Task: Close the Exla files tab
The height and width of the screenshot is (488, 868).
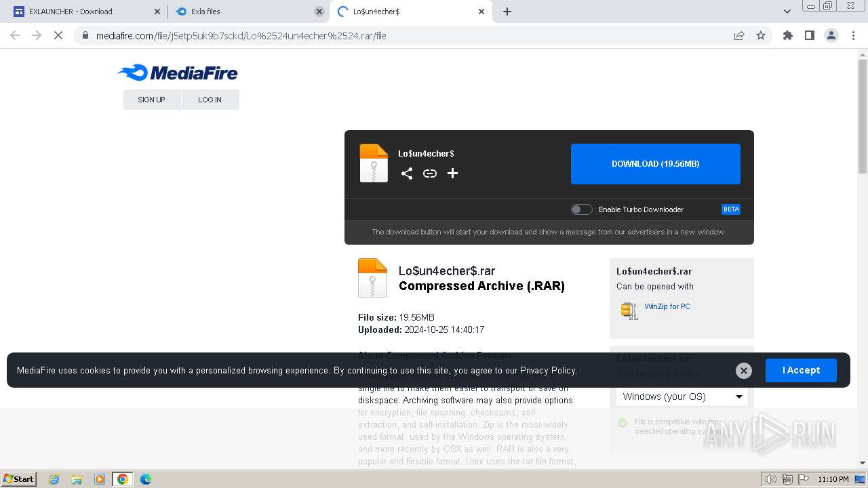Action: [x=319, y=12]
